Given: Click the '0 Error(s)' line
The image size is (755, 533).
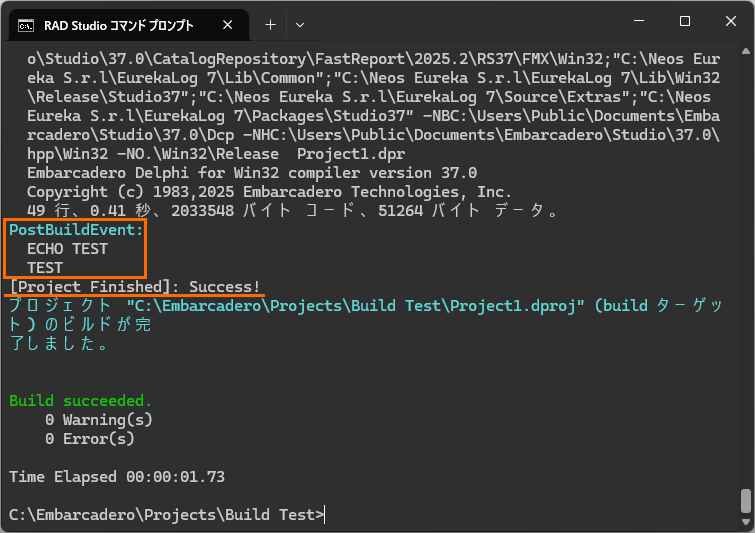Looking at the screenshot, I should pos(90,439).
